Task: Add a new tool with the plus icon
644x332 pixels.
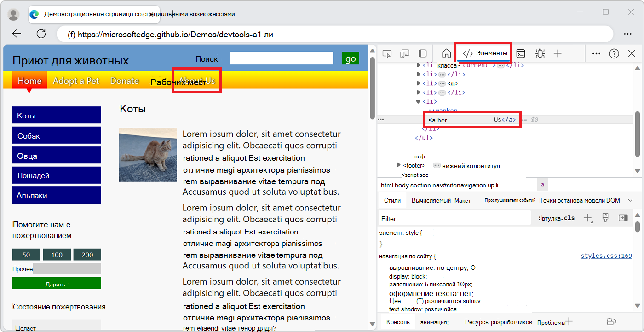Action: [x=558, y=53]
